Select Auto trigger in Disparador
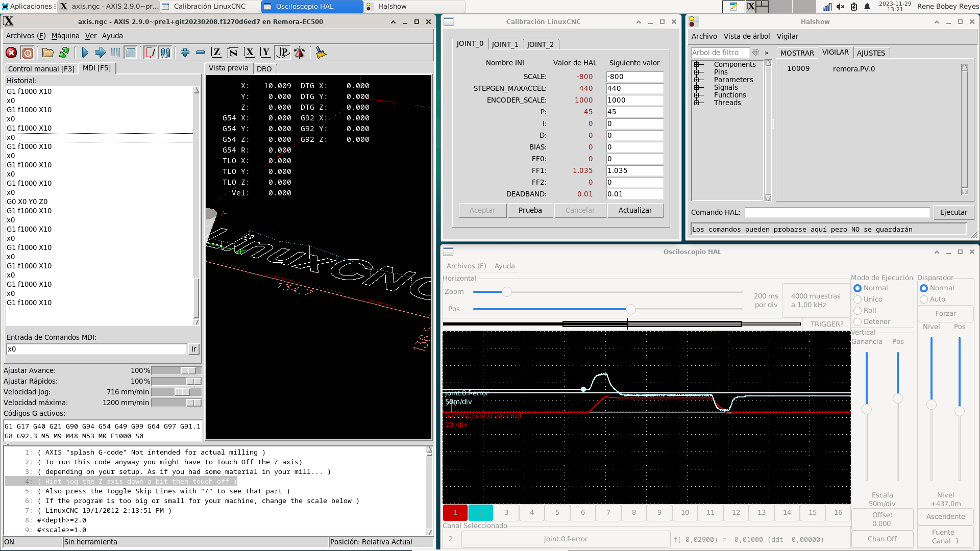980x551 pixels. [924, 299]
